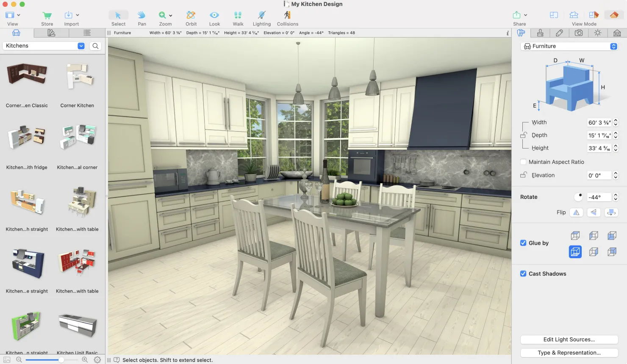Expand the Import dropdown arrow

coord(78,15)
